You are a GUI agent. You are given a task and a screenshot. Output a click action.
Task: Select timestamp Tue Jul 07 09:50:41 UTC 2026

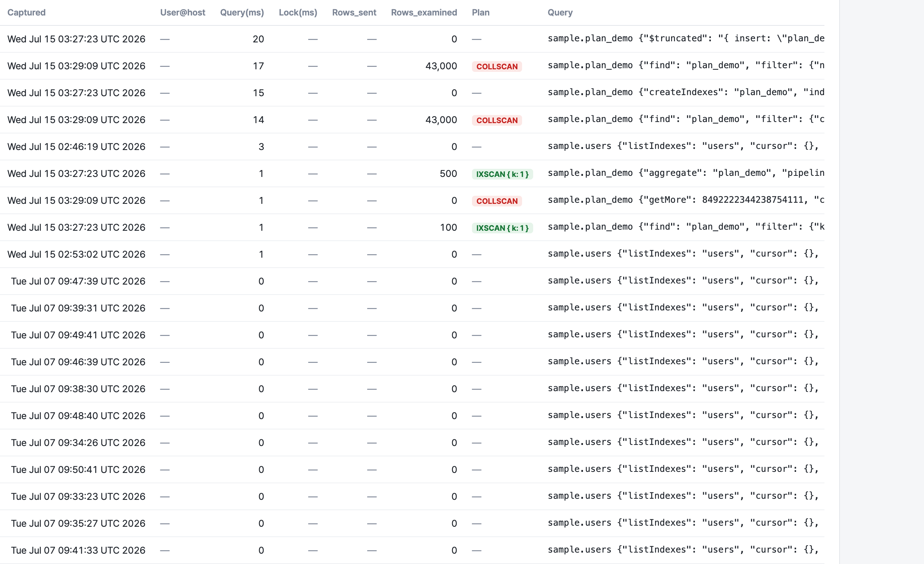coord(78,470)
